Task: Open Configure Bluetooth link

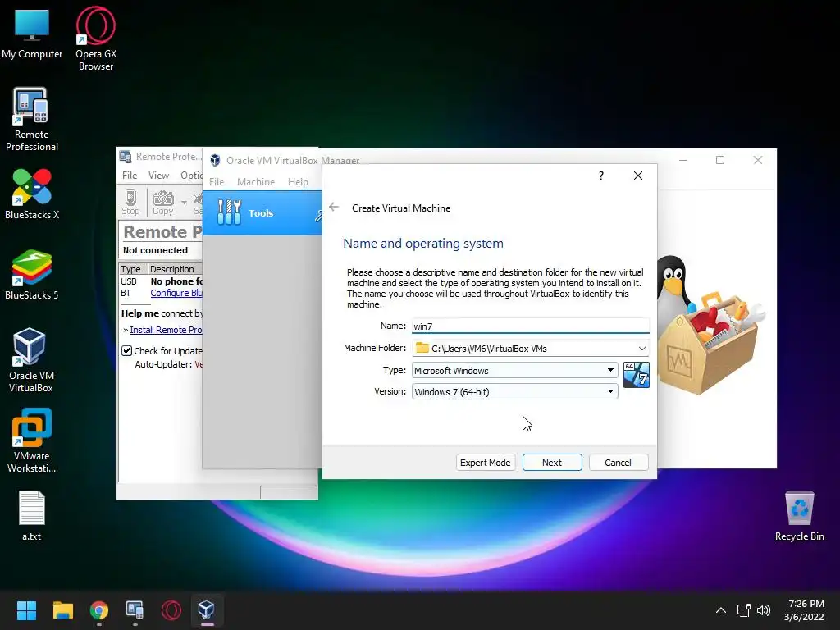Action: [x=176, y=293]
